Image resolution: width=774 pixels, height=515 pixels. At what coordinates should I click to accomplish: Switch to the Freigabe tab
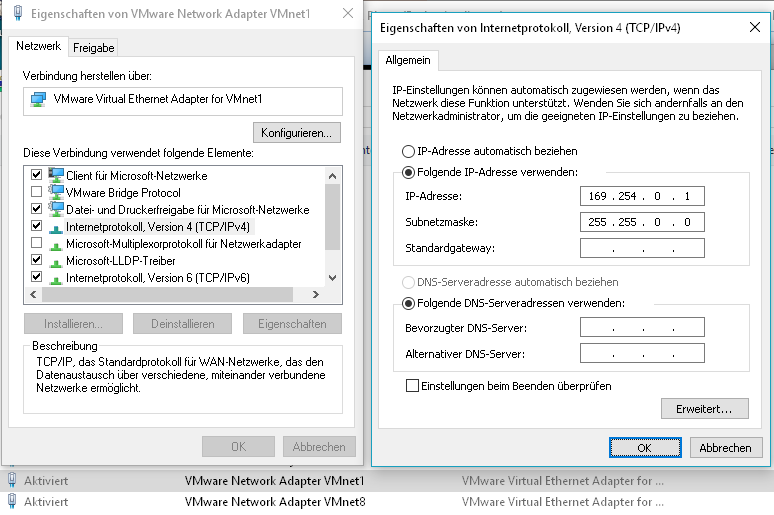tap(93, 47)
